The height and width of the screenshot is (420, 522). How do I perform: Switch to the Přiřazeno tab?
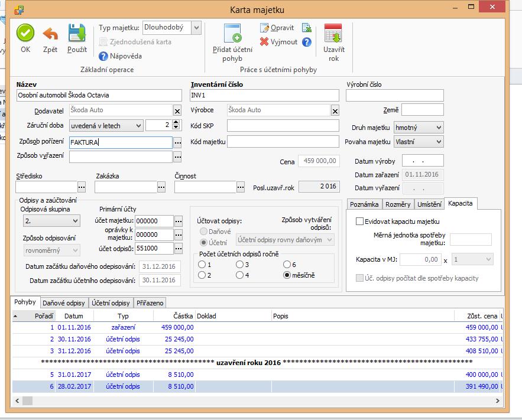pos(150,303)
